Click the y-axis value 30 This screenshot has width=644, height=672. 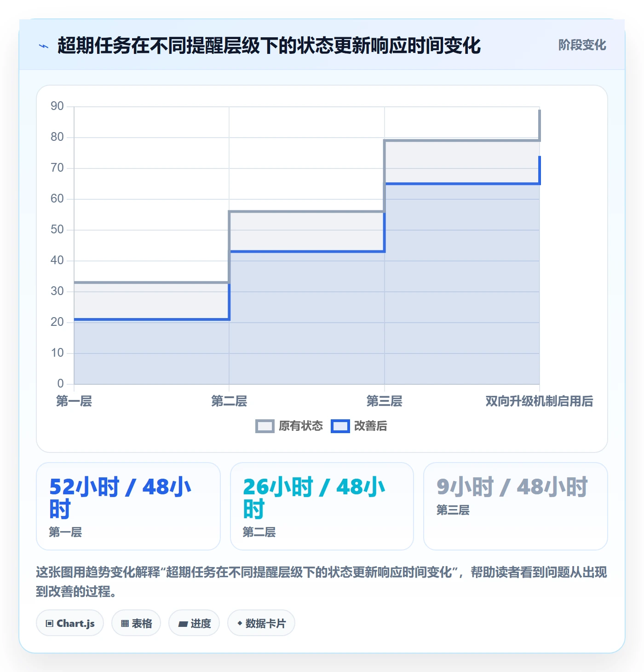pos(57,291)
